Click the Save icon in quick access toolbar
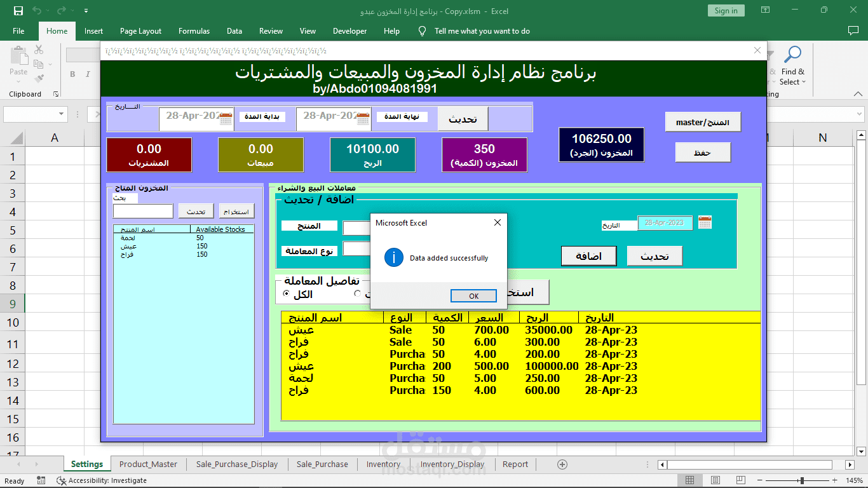Image resolution: width=868 pixels, height=488 pixels. pyautogui.click(x=18, y=11)
